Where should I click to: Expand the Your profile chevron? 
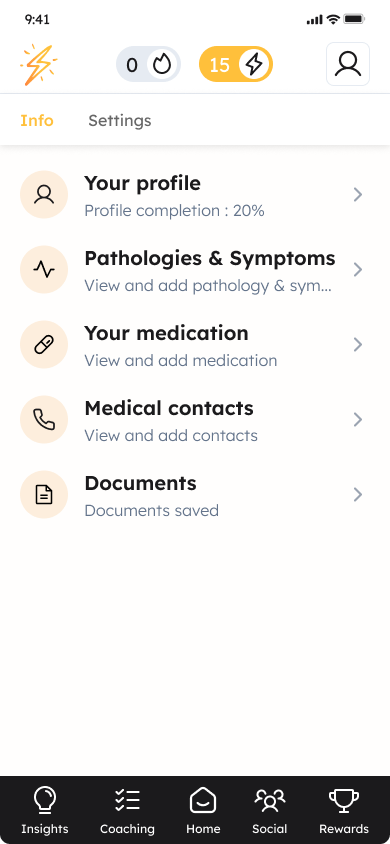point(358,194)
